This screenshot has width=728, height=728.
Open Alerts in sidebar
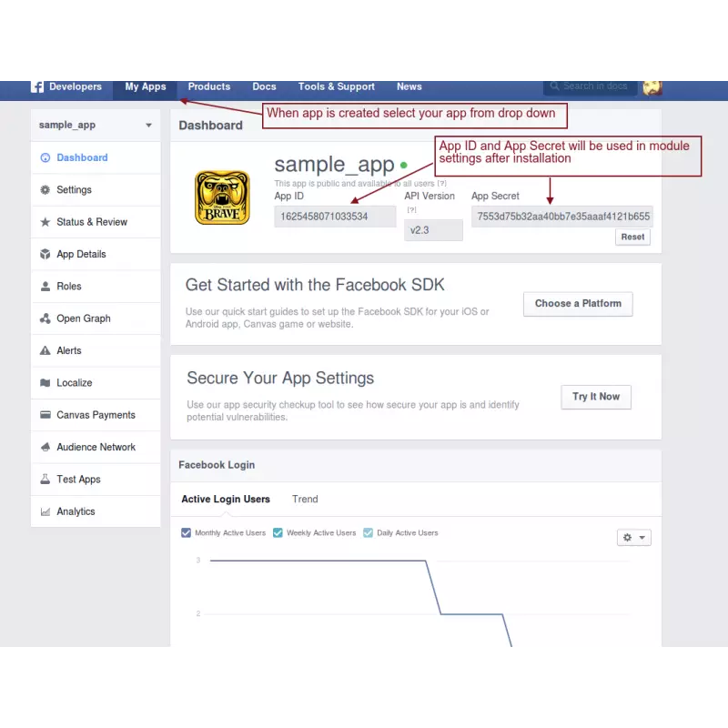(96, 350)
